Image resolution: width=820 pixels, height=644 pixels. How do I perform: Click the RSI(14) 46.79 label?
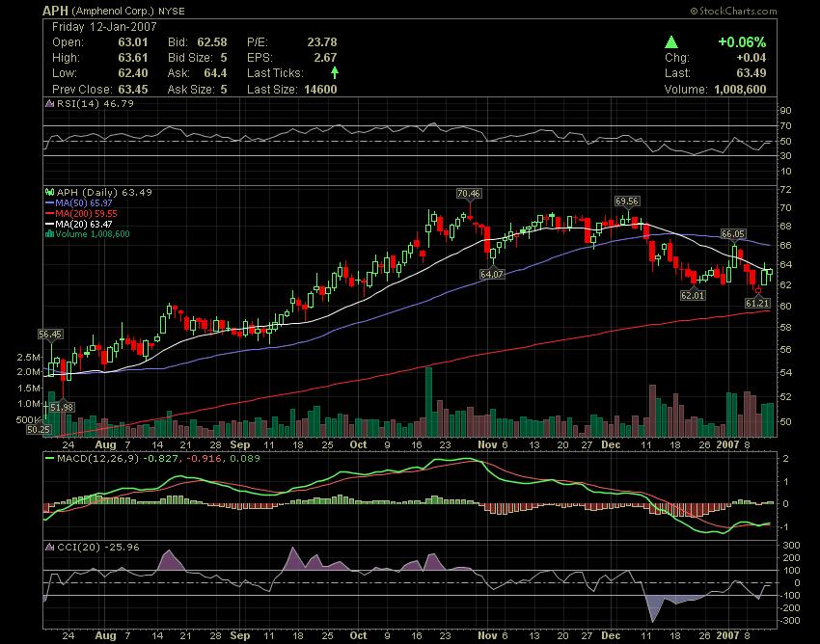point(96,103)
